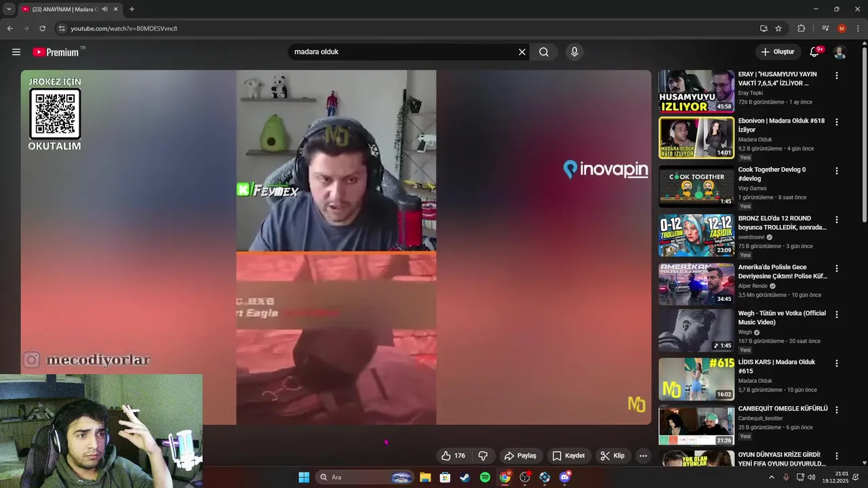Open the overdosevi channel name
Image resolution: width=868 pixels, height=488 pixels.
(751, 237)
